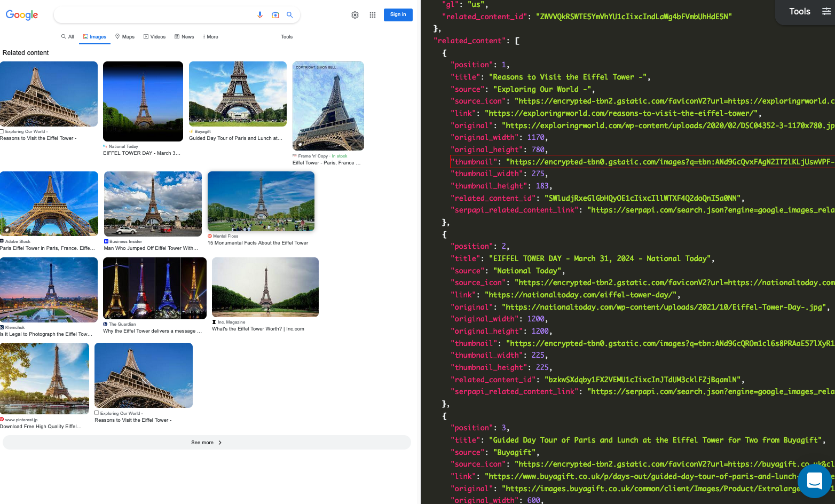
Task: Select the Images search tab
Action: click(x=94, y=37)
